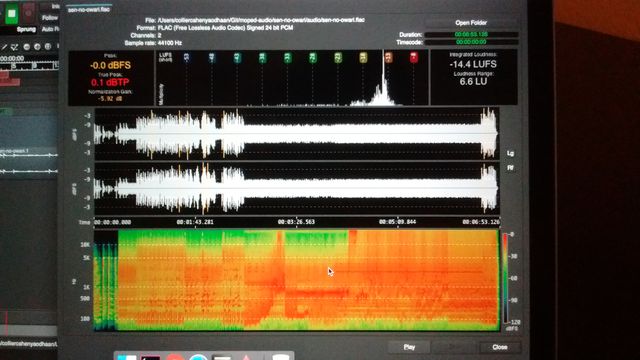Click the -5.92 dB normalization gain value
The image size is (640, 360).
[x=110, y=98]
